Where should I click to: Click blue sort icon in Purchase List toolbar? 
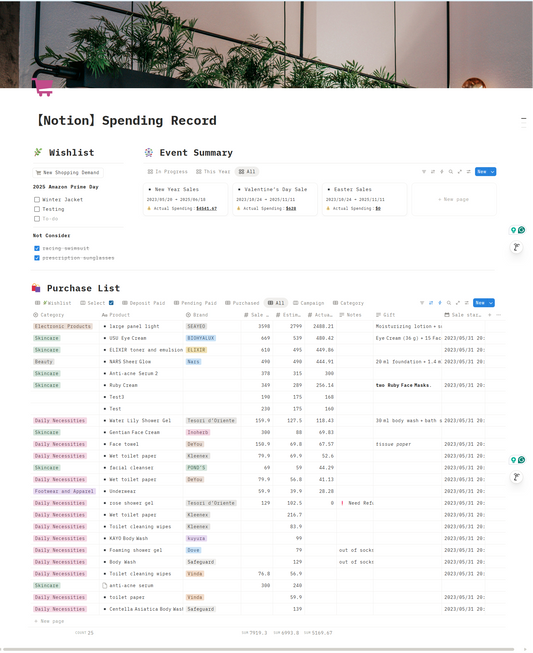(431, 303)
